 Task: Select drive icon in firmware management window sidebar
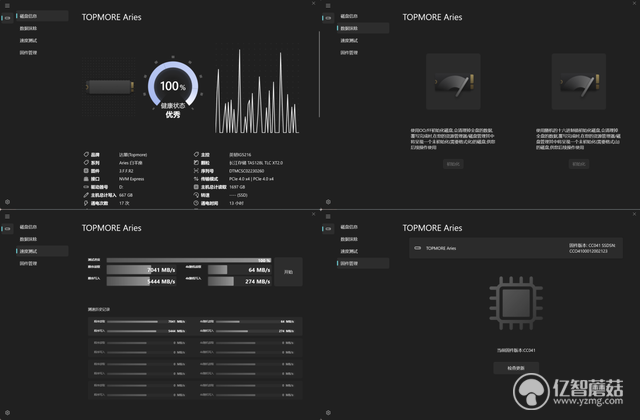click(328, 229)
